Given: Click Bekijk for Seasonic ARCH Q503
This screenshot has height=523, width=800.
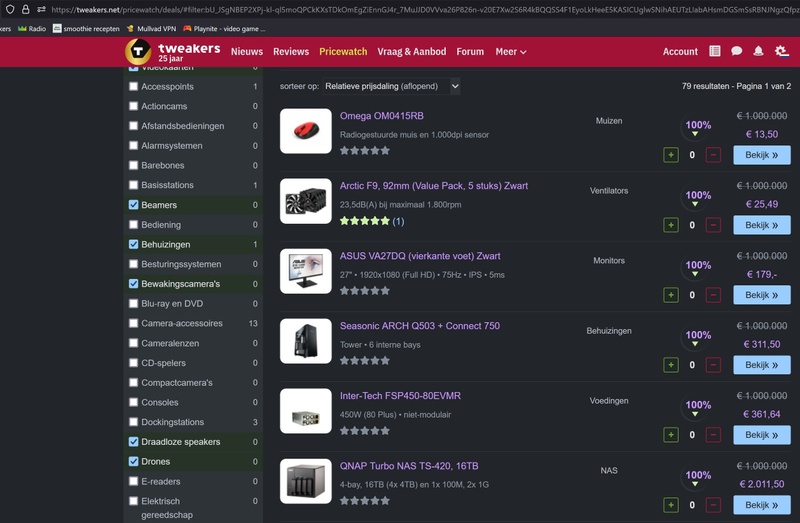Looking at the screenshot, I should [762, 365].
